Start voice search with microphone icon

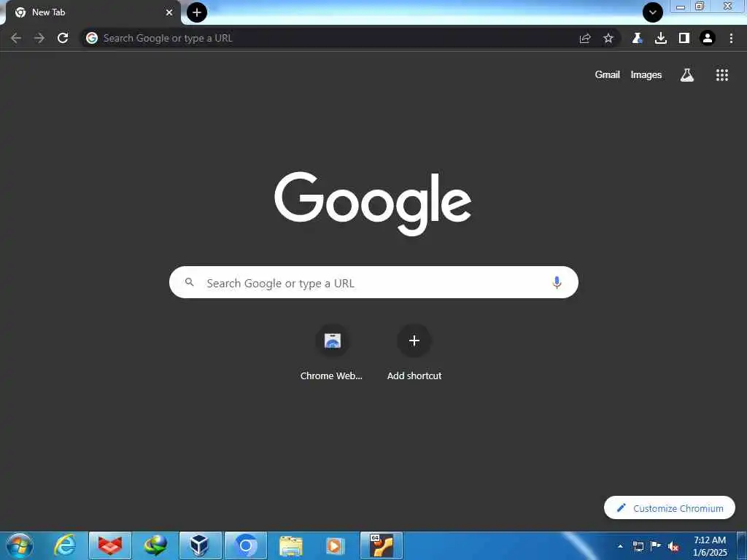[557, 282]
